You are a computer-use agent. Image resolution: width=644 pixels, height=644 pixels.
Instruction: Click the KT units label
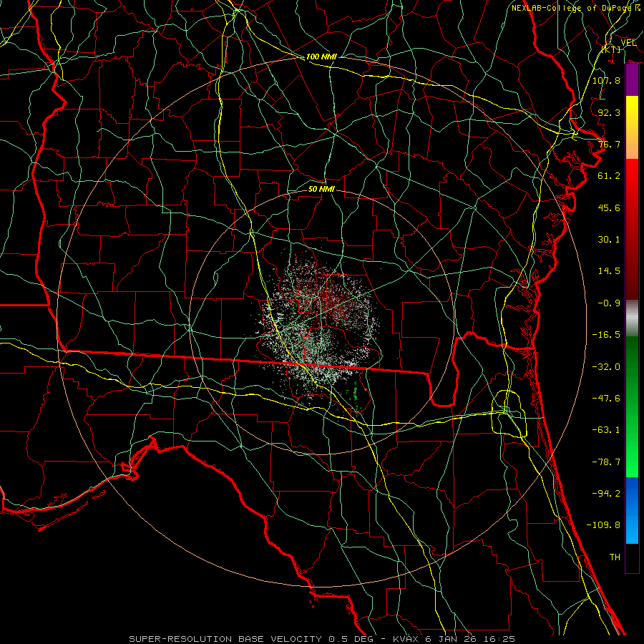[611, 49]
